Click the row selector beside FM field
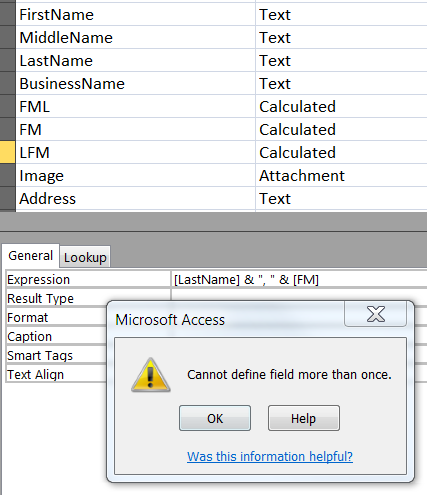 coord(8,129)
